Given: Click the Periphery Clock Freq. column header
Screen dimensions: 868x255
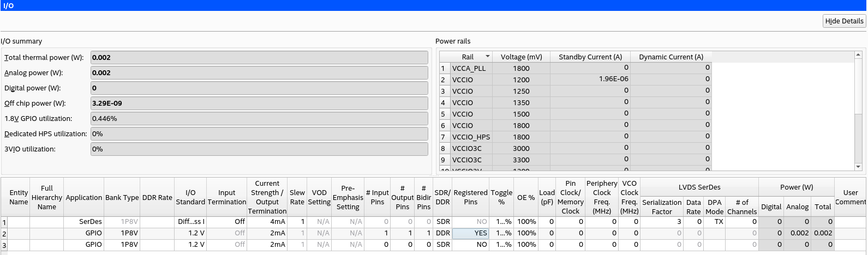Looking at the screenshot, I should [x=602, y=197].
